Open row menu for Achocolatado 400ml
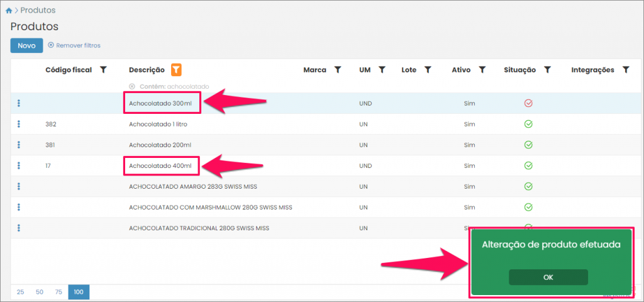Viewport: 644px width, 302px height. (x=19, y=165)
